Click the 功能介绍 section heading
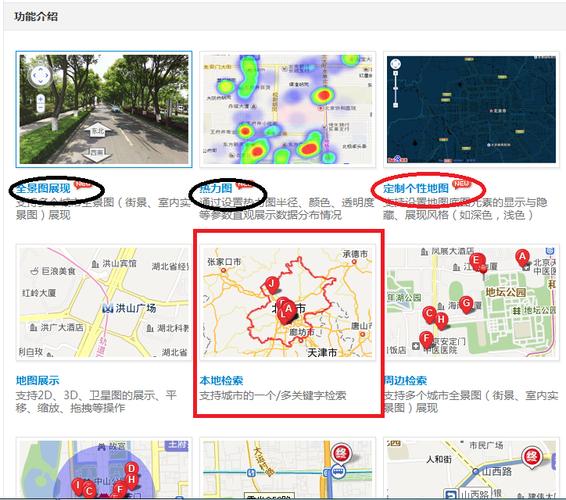 tap(36, 16)
